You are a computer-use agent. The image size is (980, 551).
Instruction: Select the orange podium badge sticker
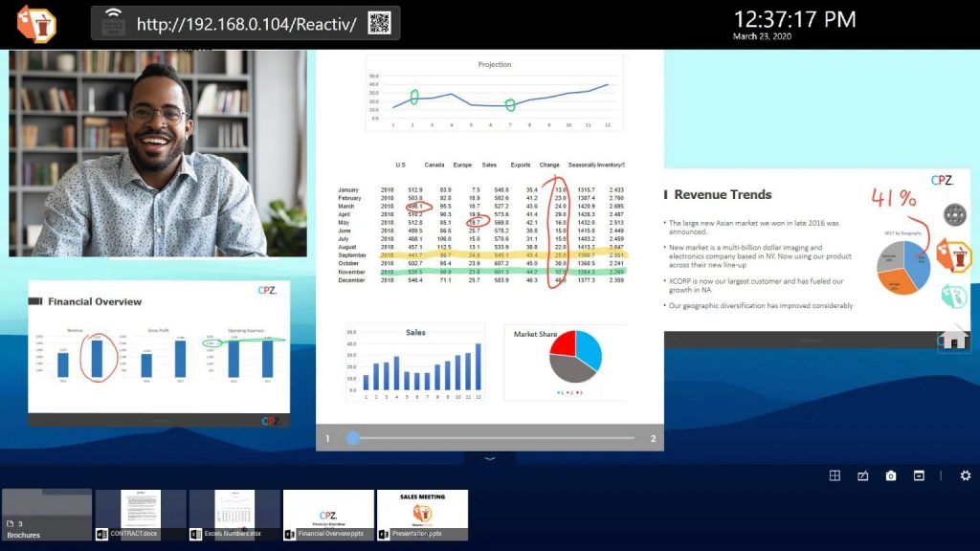coord(959,254)
